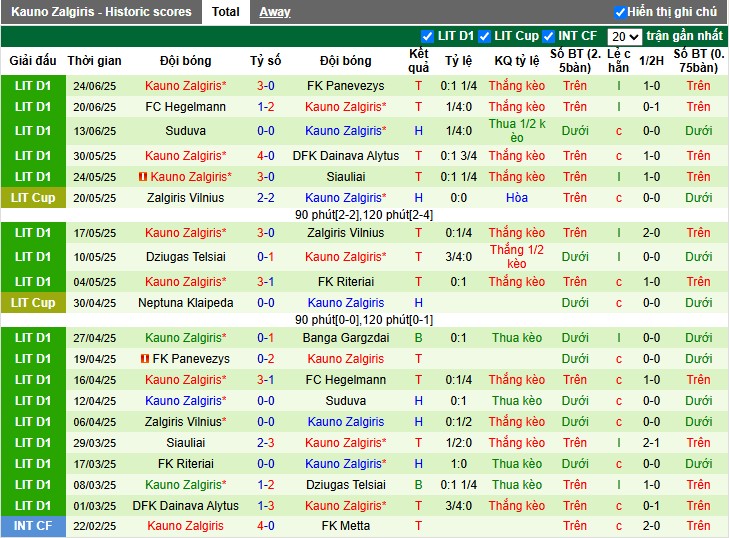This screenshot has height=538, width=729.
Task: Click the 2-2 score in 20/05/25 cup match
Action: coord(265,198)
